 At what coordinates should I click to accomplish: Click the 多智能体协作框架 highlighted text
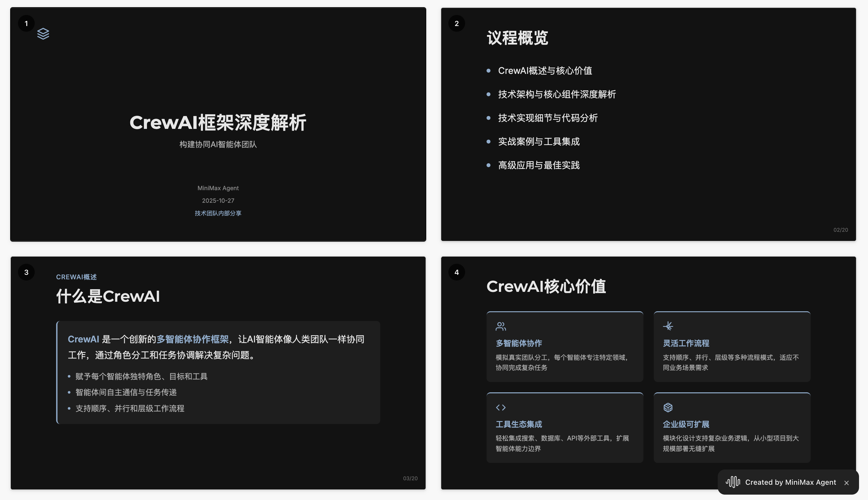192,339
